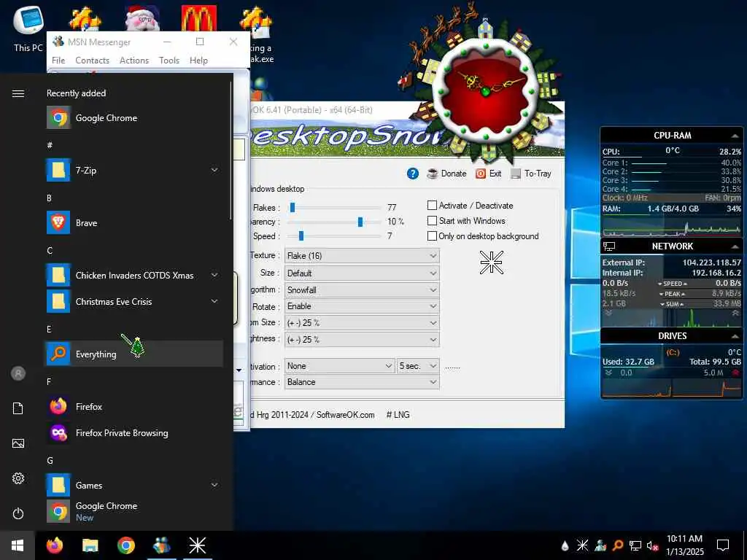Click the Start menu hamburger expand icon
This screenshot has width=747, height=560.
pos(18,93)
